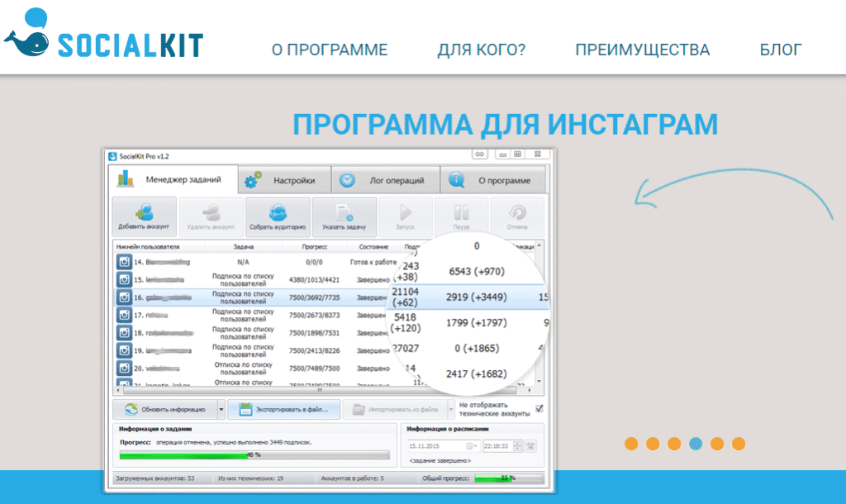846x504 pixels.
Task: Open the Operations log tab
Action: [x=384, y=180]
